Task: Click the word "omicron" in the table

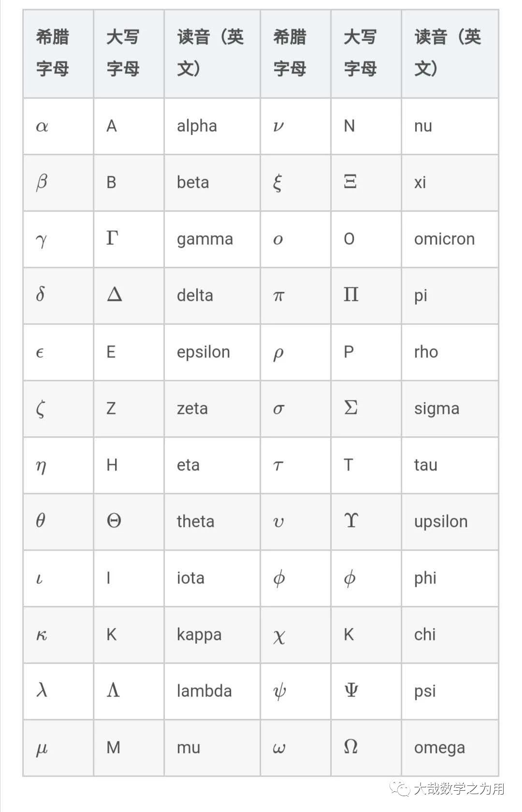Action: (x=444, y=239)
